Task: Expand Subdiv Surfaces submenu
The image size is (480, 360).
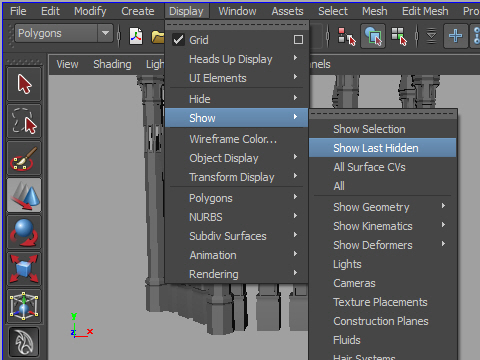Action: (236, 236)
